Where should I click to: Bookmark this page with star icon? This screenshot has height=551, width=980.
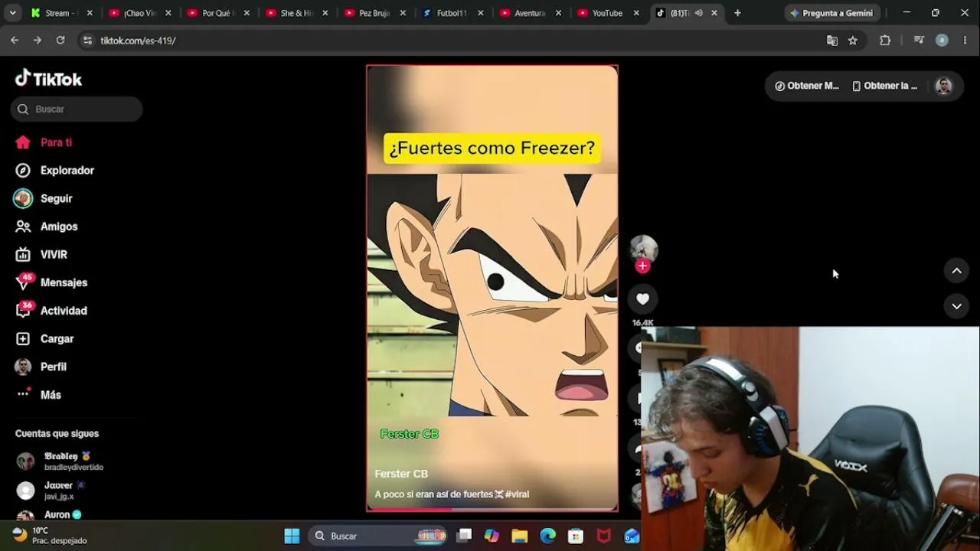click(x=853, y=41)
